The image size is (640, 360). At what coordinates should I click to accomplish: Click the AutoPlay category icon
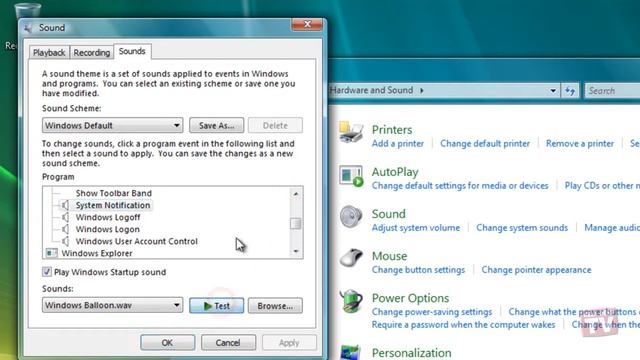351,176
